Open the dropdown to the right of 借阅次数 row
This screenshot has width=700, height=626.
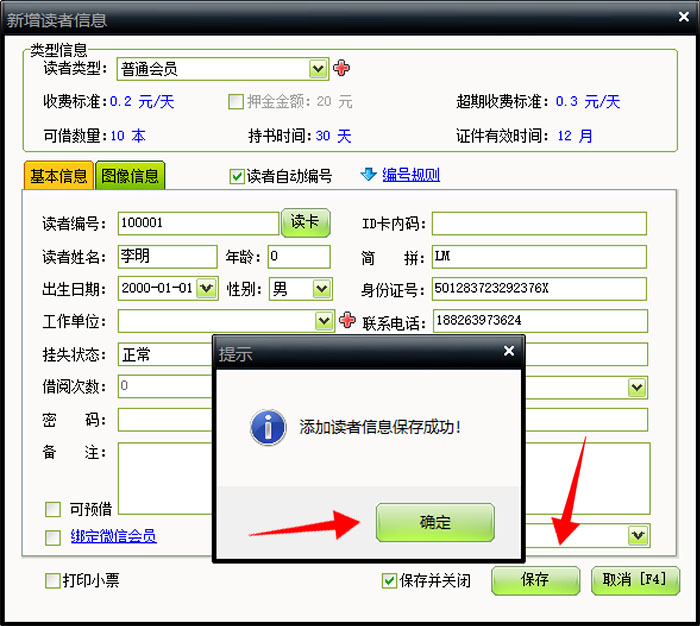tap(637, 387)
